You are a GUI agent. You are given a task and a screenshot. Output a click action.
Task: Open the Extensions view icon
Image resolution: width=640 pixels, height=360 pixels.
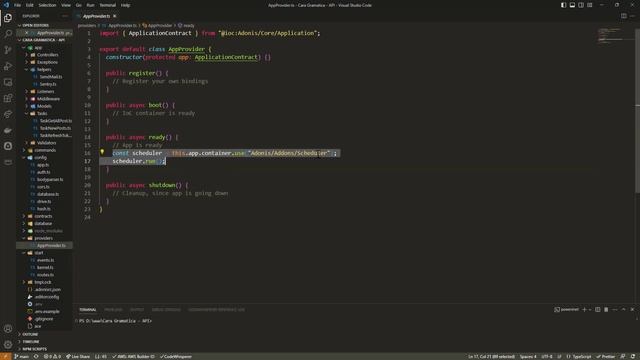(8, 98)
